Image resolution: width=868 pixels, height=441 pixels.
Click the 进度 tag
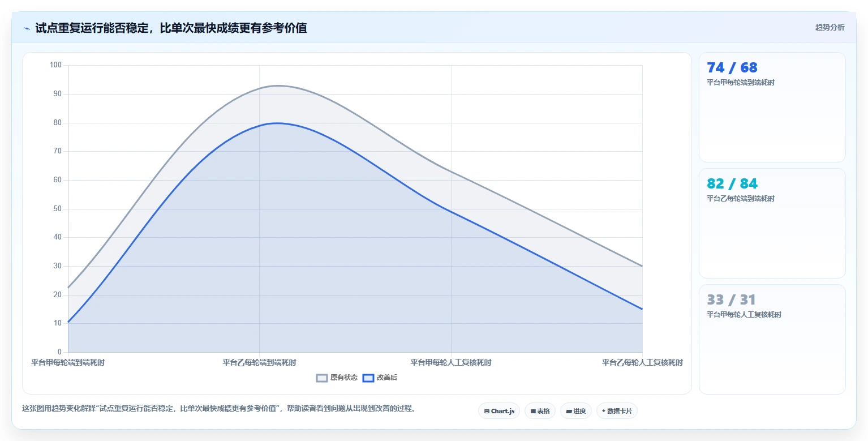click(576, 411)
